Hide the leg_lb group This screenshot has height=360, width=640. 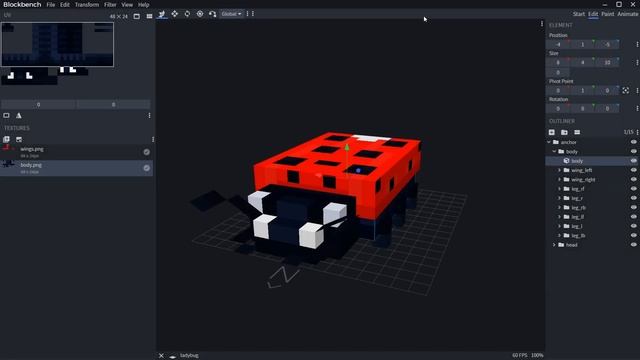tap(633, 236)
